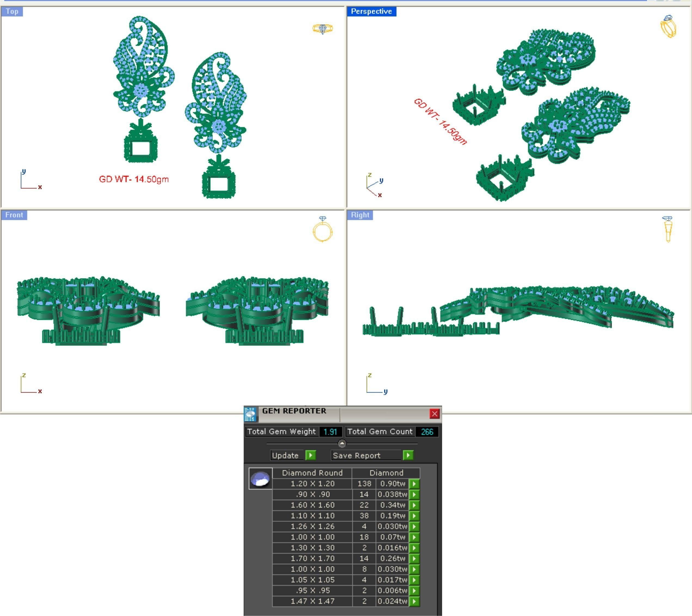692x616 pixels.
Task: Click the Save Report button label
Action: pos(357,455)
